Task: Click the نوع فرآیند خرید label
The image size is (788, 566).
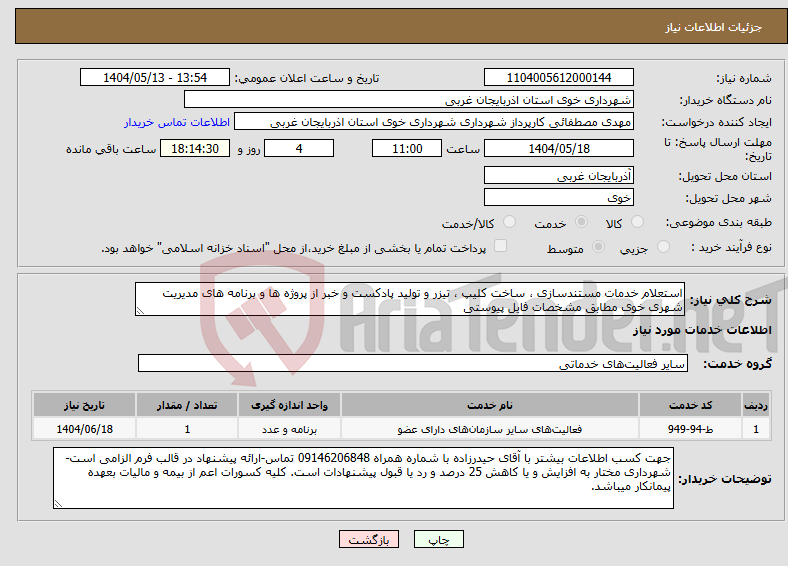Action: click(x=732, y=247)
